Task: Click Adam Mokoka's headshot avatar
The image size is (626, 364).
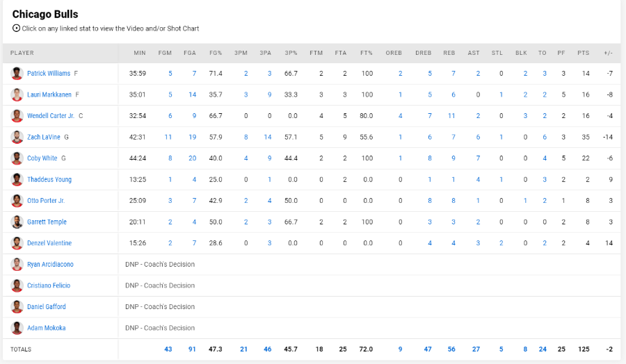Action: 17,328
